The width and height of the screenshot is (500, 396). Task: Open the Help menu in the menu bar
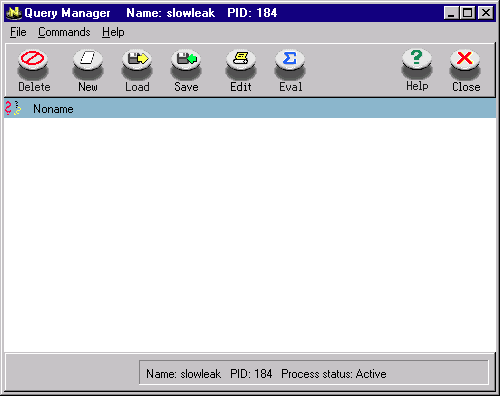[113, 32]
